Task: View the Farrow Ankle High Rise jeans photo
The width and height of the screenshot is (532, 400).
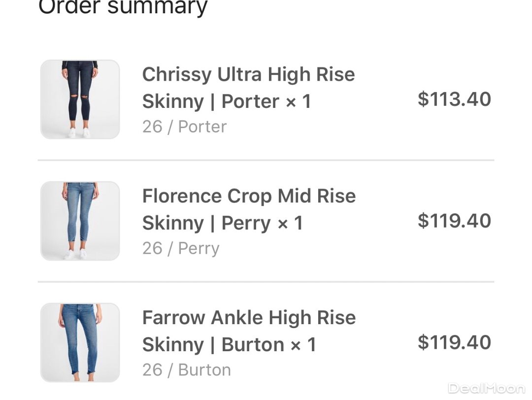Action: 80,342
